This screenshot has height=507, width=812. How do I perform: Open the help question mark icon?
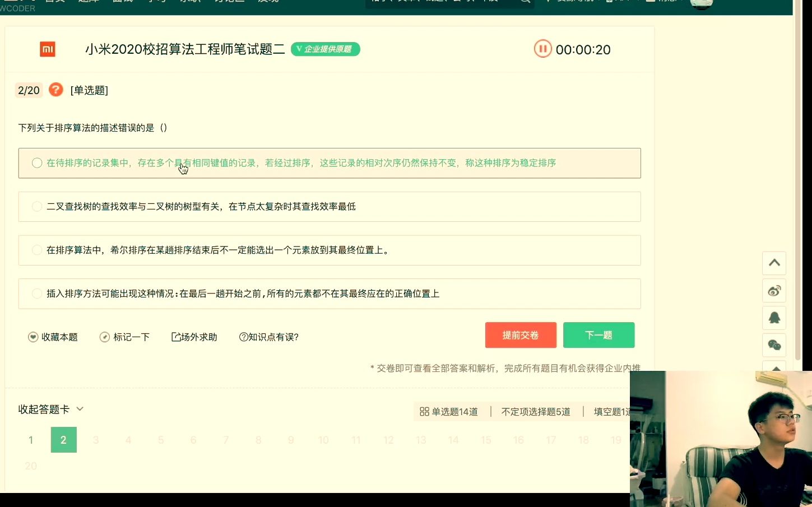55,90
